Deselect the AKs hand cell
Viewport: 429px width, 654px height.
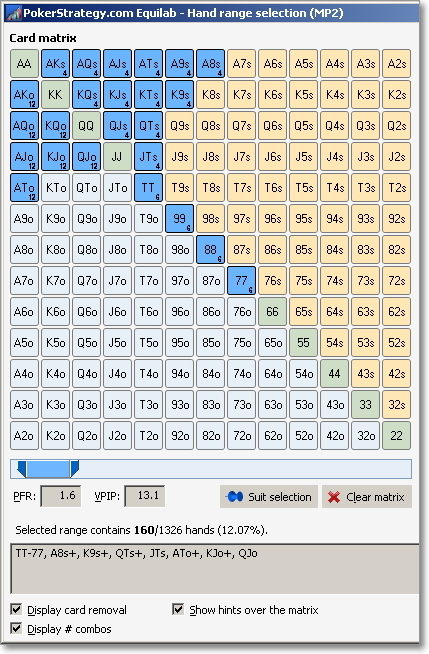pos(55,64)
